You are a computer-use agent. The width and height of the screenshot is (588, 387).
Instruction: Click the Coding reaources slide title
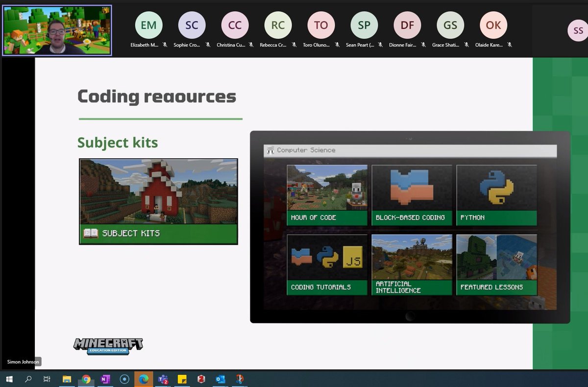[157, 97]
